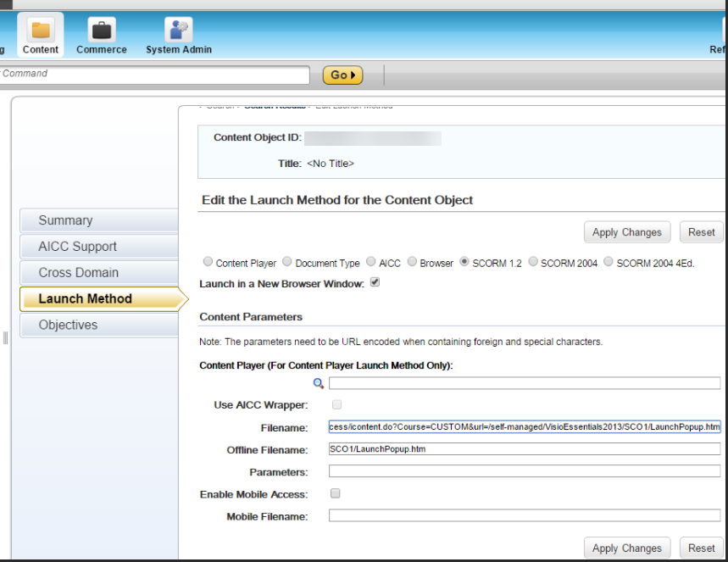Click the Content Player input field

[525, 383]
